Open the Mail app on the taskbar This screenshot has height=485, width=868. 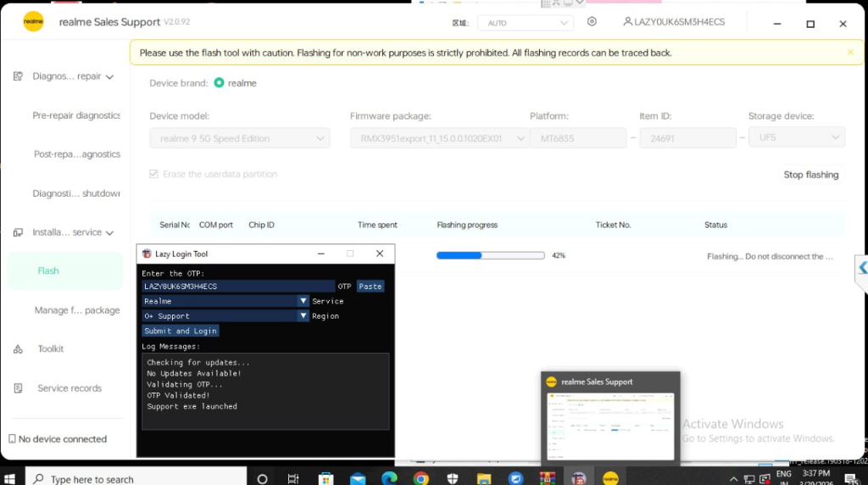point(358,479)
